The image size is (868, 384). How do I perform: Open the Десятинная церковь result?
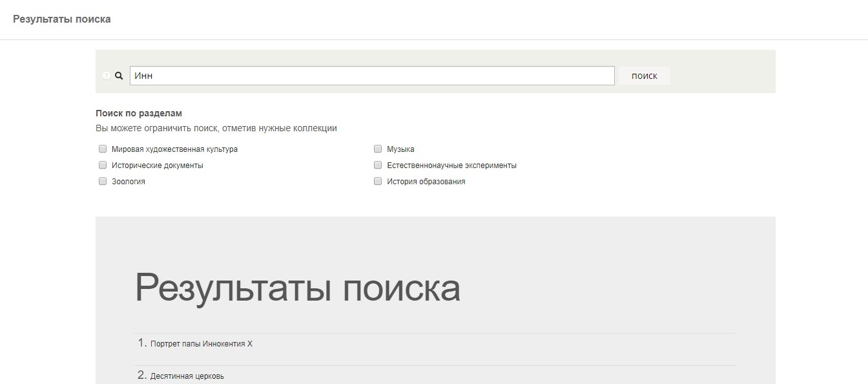187,376
